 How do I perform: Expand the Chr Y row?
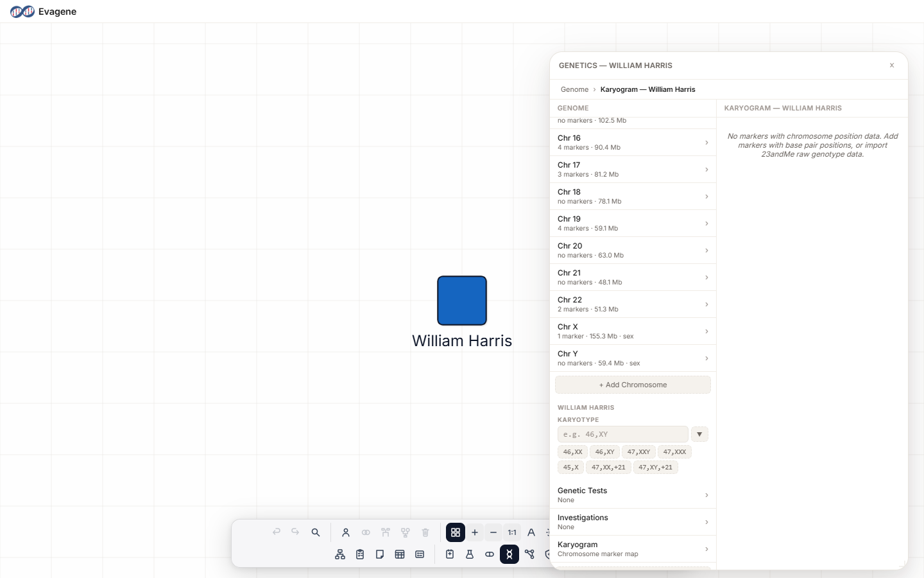coord(633,358)
